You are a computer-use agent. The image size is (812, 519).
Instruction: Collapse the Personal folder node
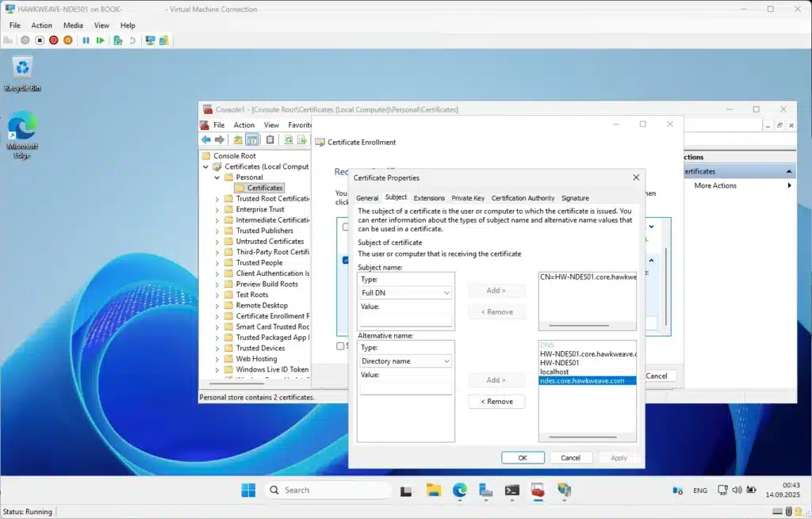217,177
